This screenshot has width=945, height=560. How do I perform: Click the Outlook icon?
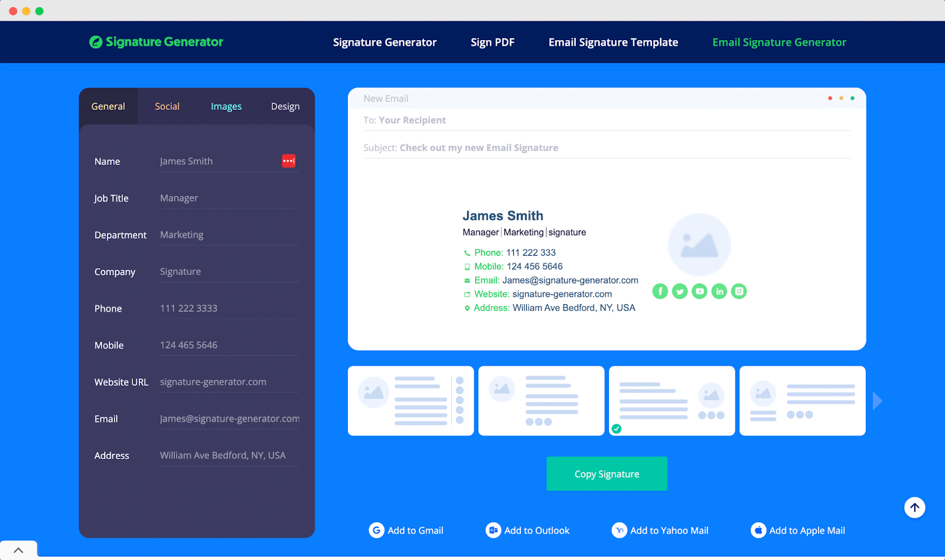tap(493, 530)
